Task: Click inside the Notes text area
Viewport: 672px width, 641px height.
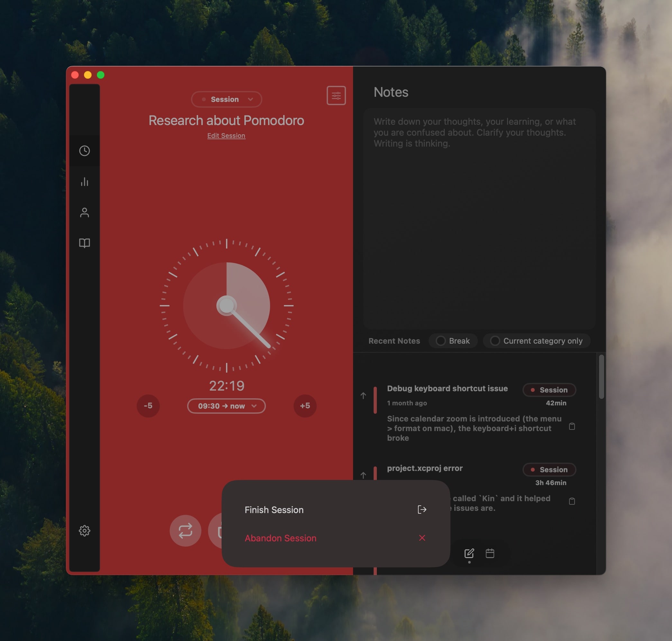Action: coord(478,219)
